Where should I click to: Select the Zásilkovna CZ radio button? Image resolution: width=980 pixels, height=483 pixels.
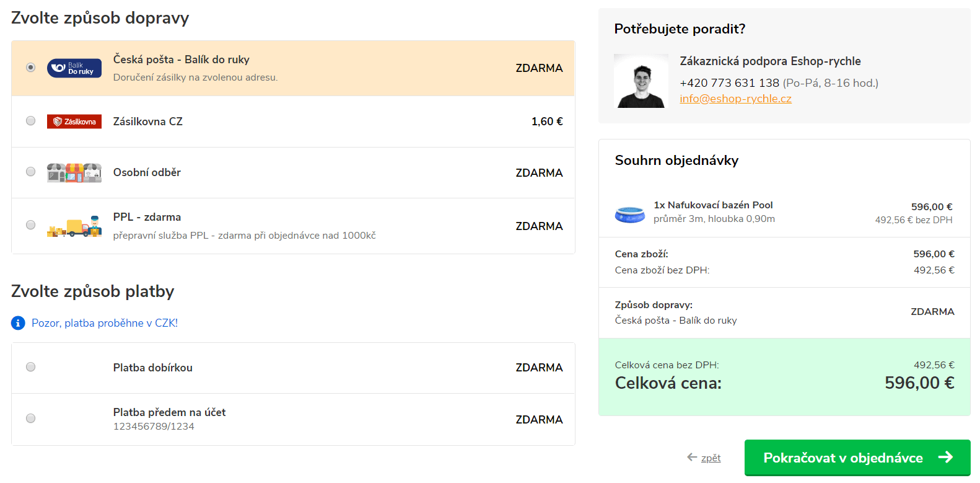(x=30, y=121)
